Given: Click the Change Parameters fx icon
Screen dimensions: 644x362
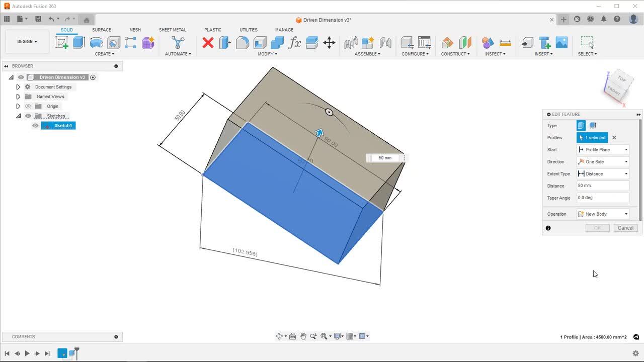Looking at the screenshot, I should [x=295, y=43].
